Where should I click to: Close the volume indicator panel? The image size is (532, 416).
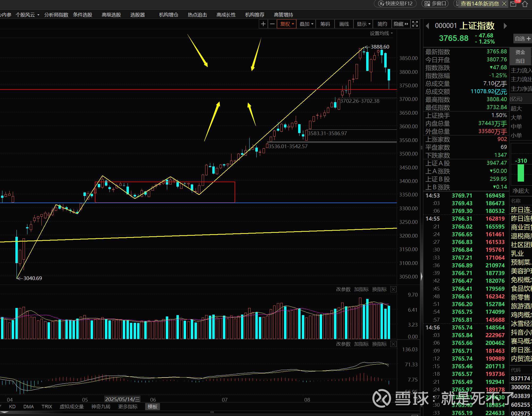pyautogui.click(x=394, y=289)
